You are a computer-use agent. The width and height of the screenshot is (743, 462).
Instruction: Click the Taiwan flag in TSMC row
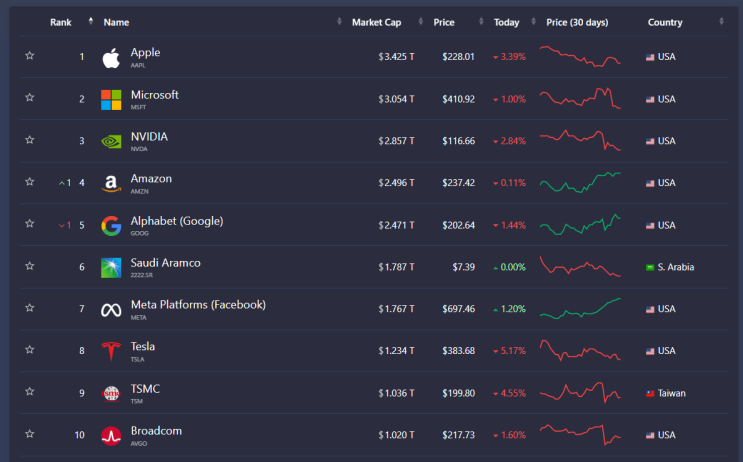[x=650, y=394]
